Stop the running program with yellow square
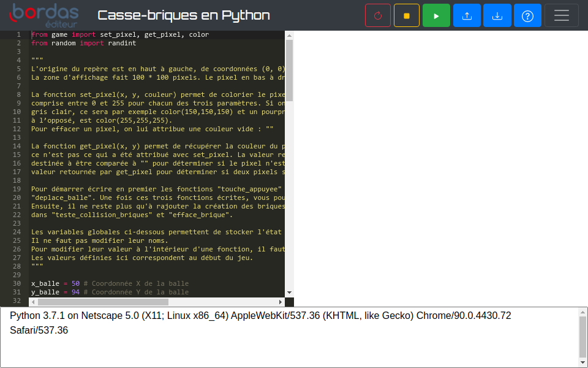Screen dimensions: 588x368 (x=407, y=15)
